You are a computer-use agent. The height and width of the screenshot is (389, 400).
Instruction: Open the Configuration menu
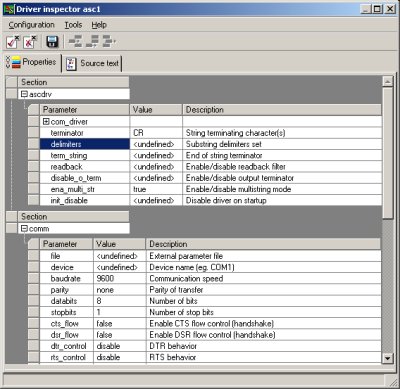coord(31,25)
